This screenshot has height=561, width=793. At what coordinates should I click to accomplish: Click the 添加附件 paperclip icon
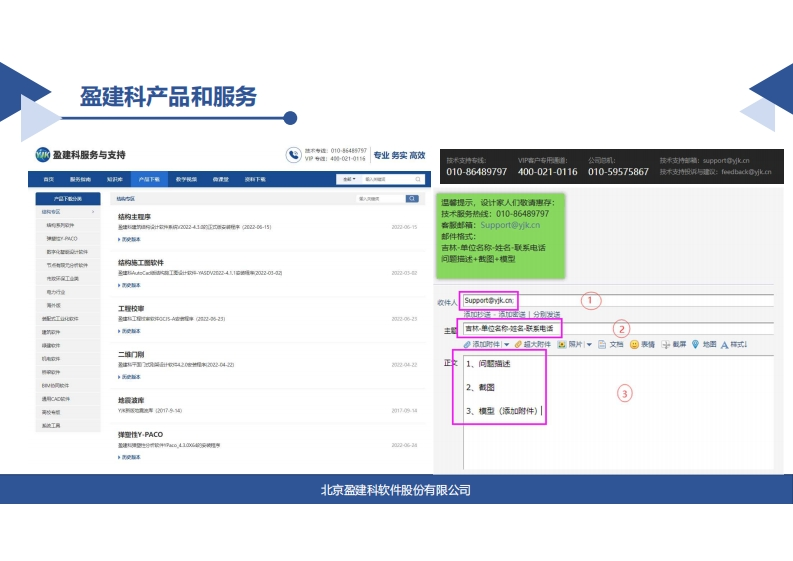[467, 344]
